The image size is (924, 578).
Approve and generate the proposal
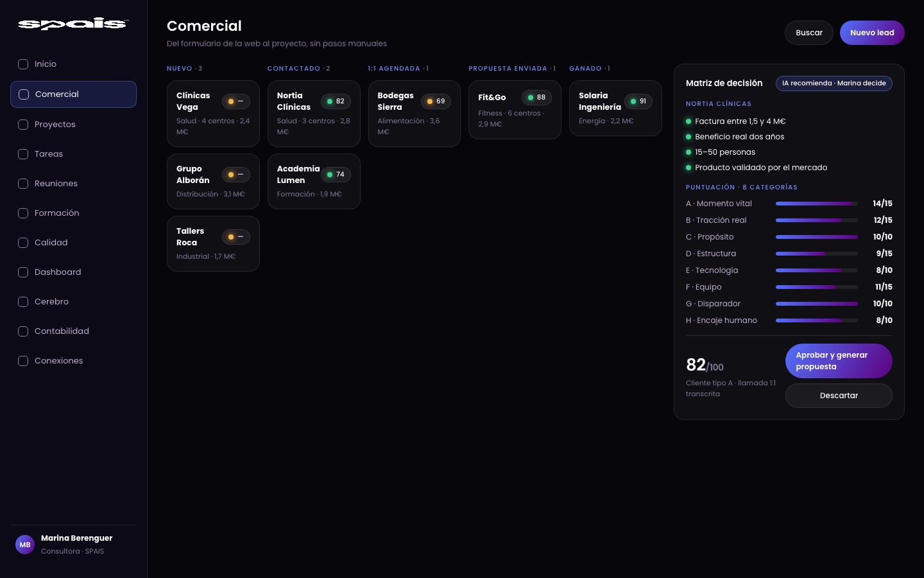839,361
